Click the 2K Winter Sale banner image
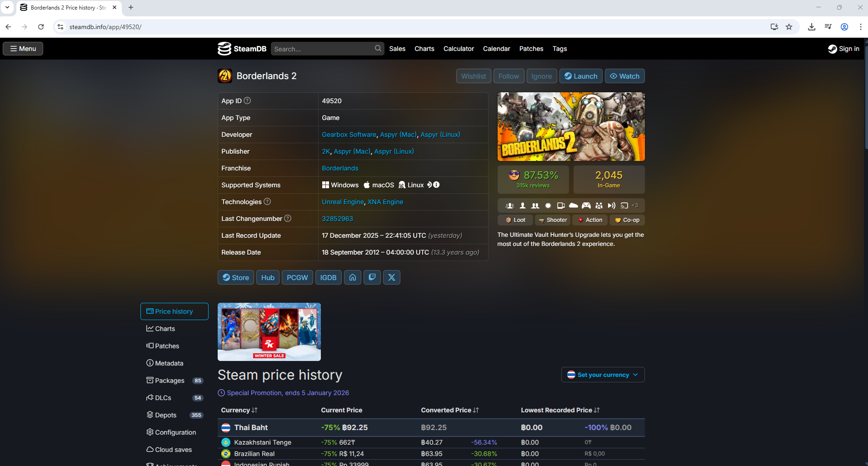 tap(269, 332)
